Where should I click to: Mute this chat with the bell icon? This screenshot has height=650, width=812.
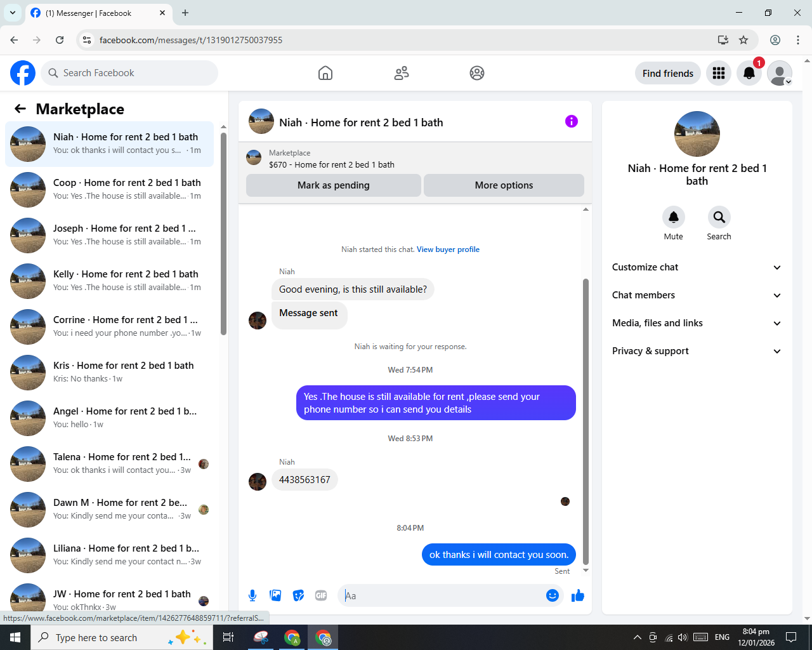click(x=674, y=217)
